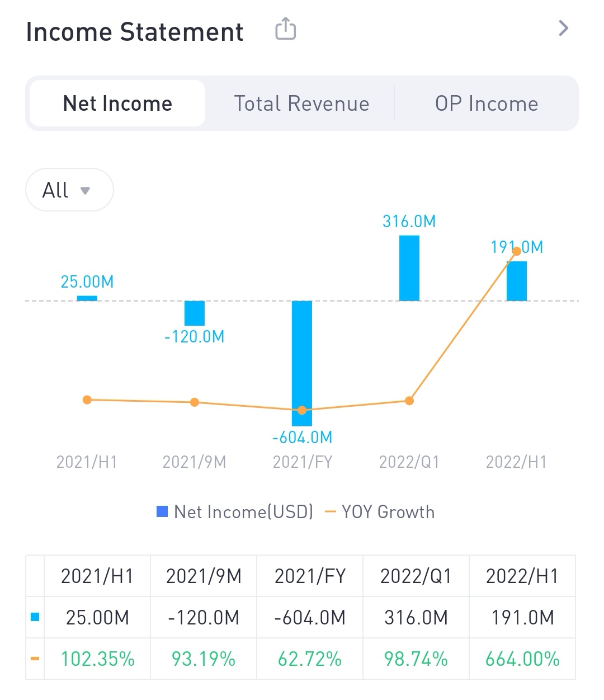Click the blue Net Income row marker
The height and width of the screenshot is (700, 604).
(35, 617)
